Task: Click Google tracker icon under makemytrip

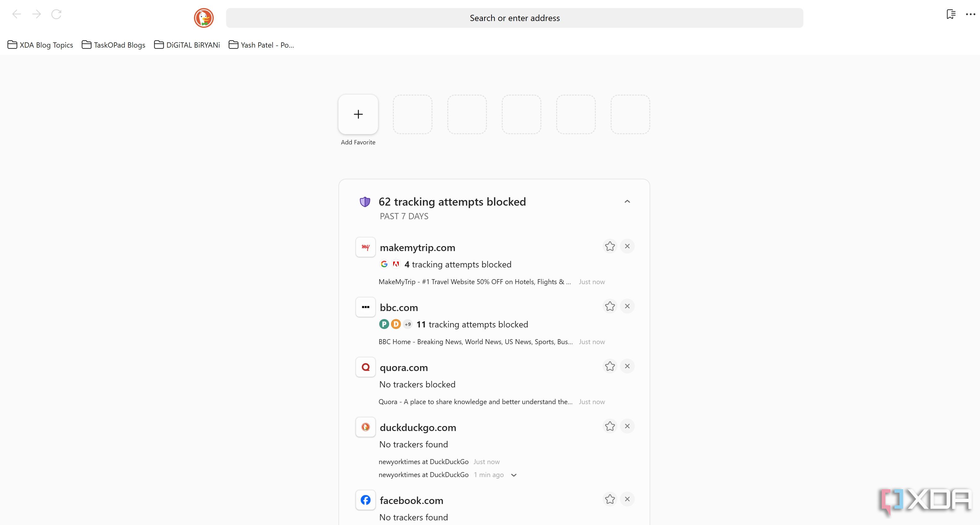Action: [384, 264]
